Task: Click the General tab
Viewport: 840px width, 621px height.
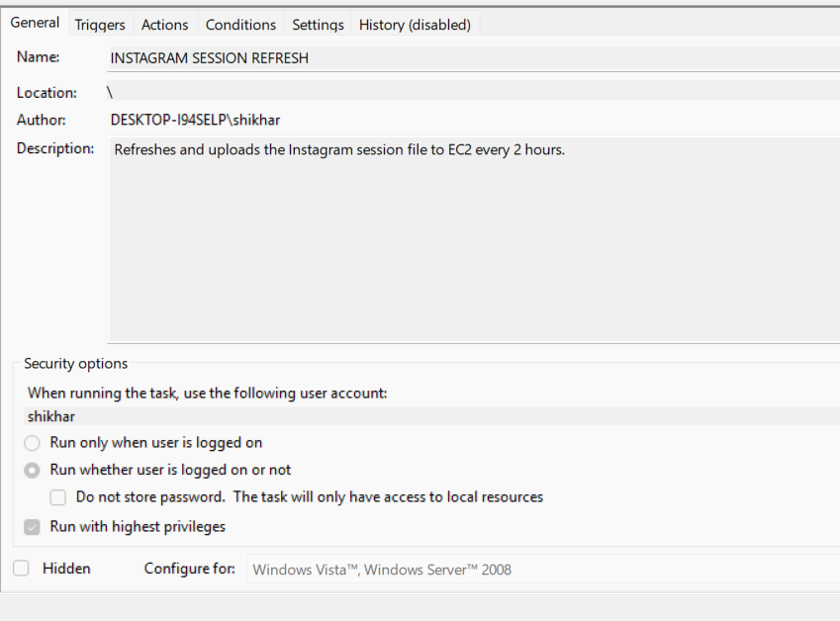Action: [35, 22]
